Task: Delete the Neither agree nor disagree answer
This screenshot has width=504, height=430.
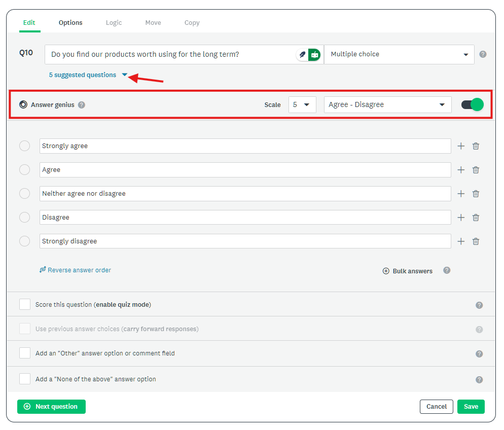Action: (476, 194)
